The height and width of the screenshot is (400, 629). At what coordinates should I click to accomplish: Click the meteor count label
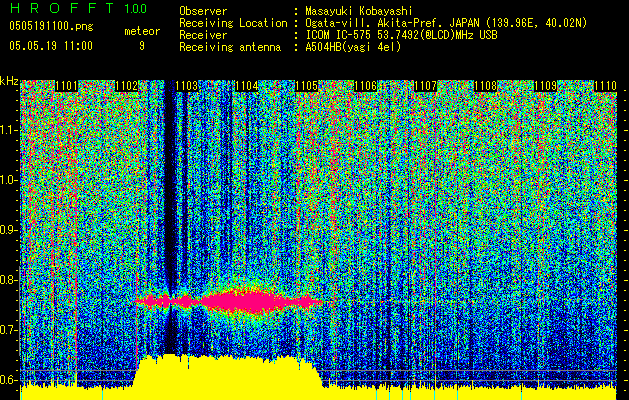click(142, 31)
